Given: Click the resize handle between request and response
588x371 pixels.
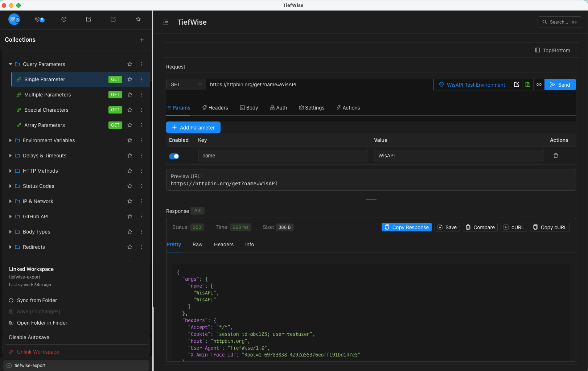Looking at the screenshot, I should (371, 199).
